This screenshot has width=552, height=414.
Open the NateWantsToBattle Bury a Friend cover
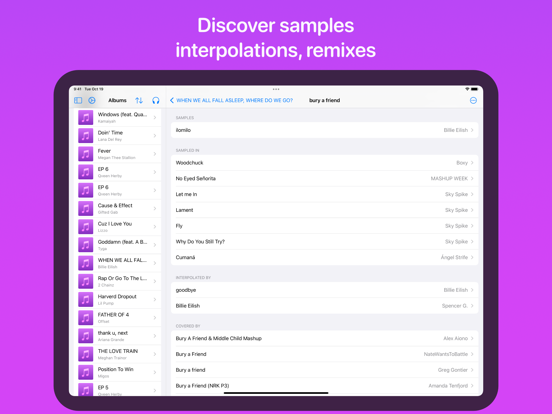(324, 354)
